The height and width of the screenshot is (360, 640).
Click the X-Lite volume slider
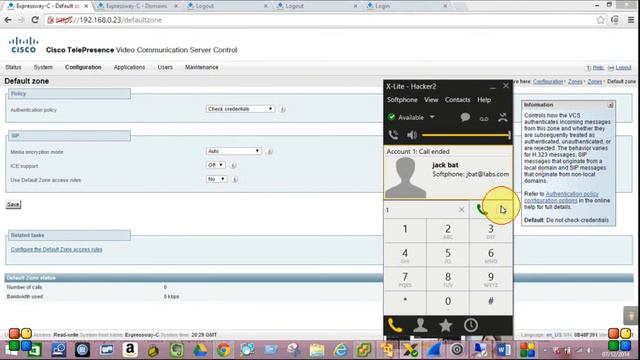(466, 135)
